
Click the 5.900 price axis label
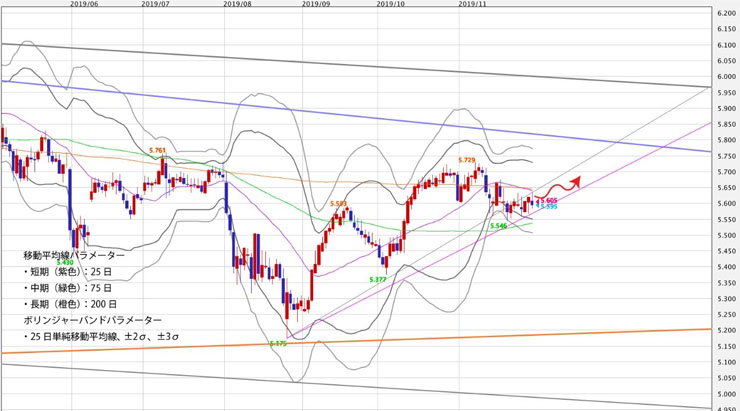click(726, 109)
